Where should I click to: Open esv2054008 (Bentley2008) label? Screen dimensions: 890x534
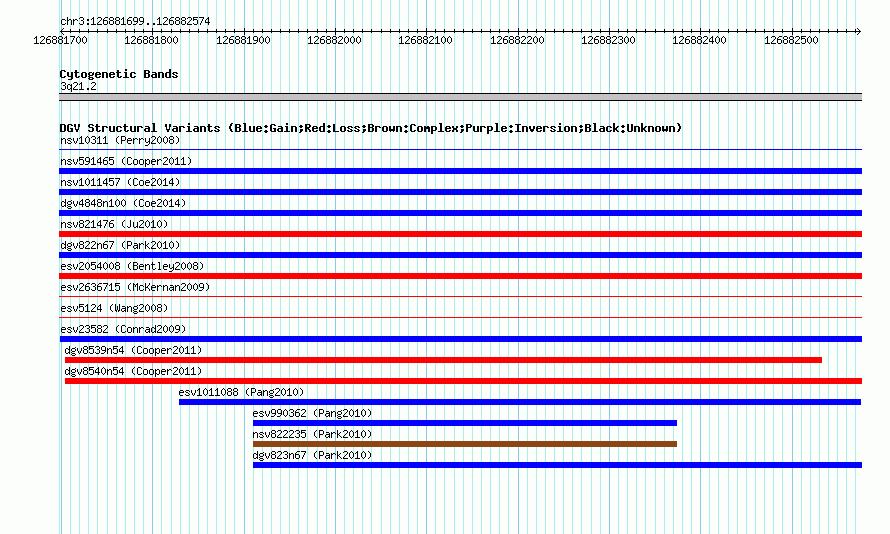click(132, 266)
